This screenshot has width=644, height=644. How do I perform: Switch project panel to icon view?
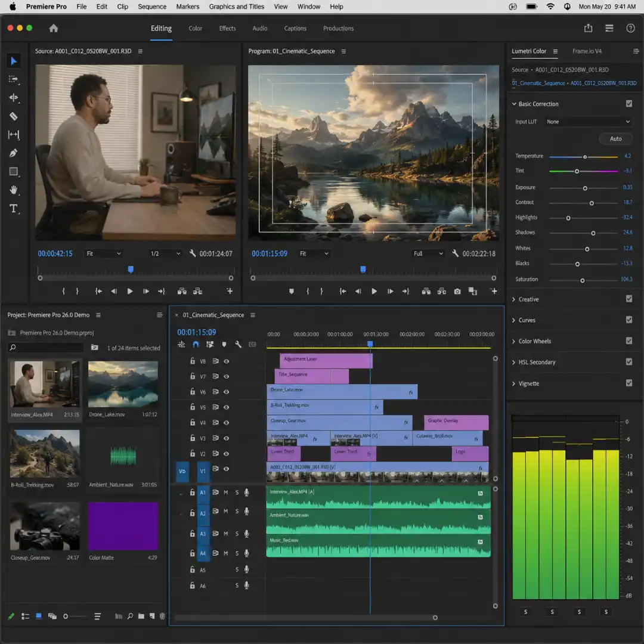pyautogui.click(x=39, y=616)
